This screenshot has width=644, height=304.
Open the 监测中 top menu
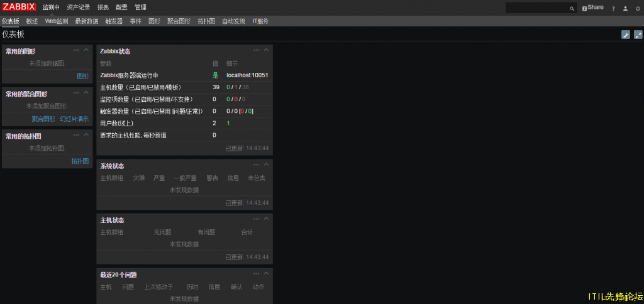(51, 8)
